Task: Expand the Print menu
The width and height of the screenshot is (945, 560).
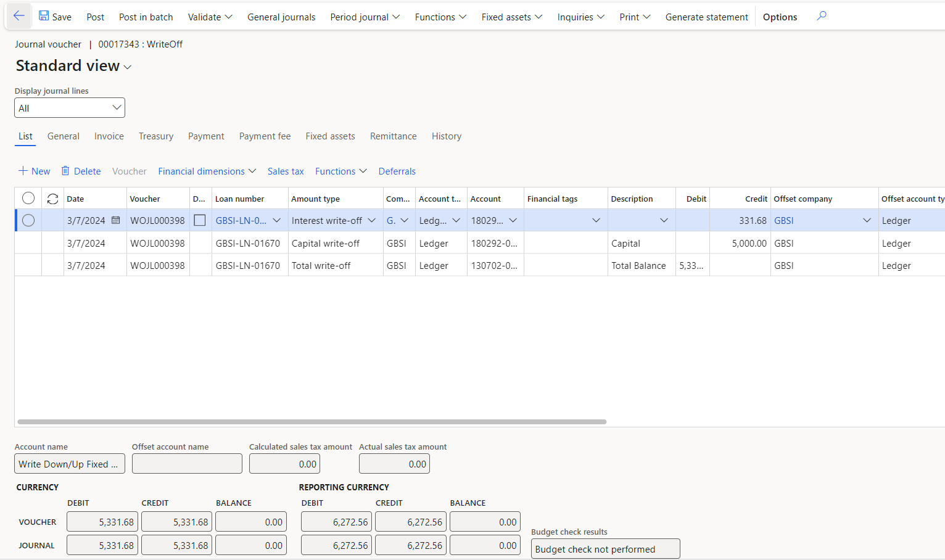Action: coord(635,17)
